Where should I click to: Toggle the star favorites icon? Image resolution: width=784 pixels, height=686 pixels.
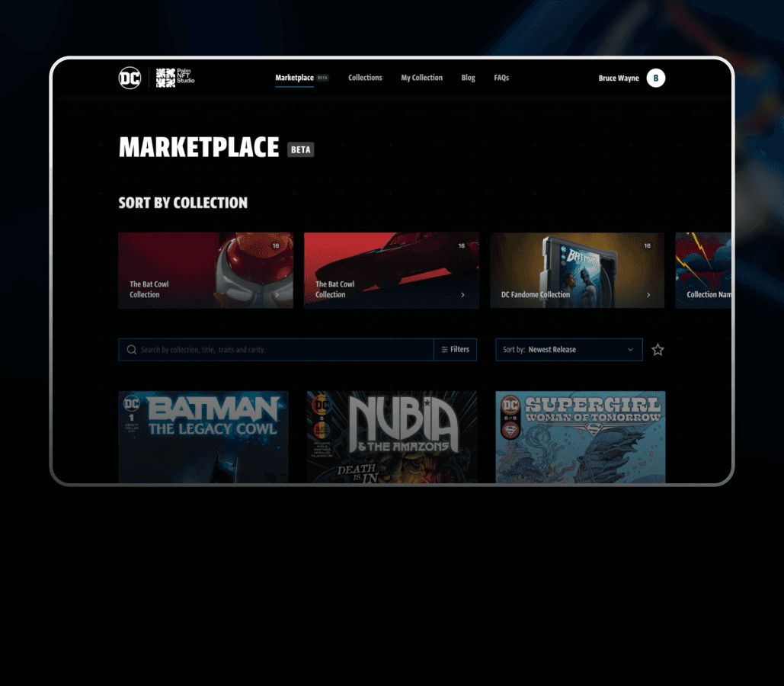tap(658, 350)
